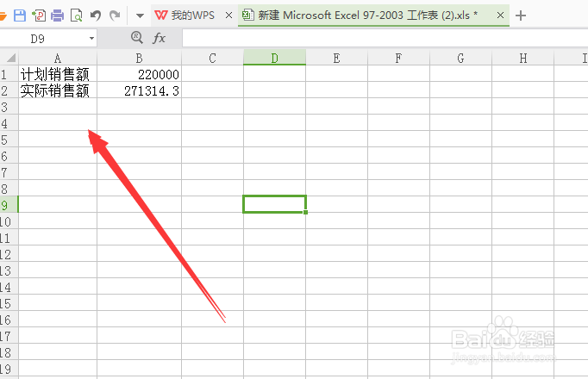
Task: Select row 1 header
Action: pyautogui.click(x=9, y=74)
